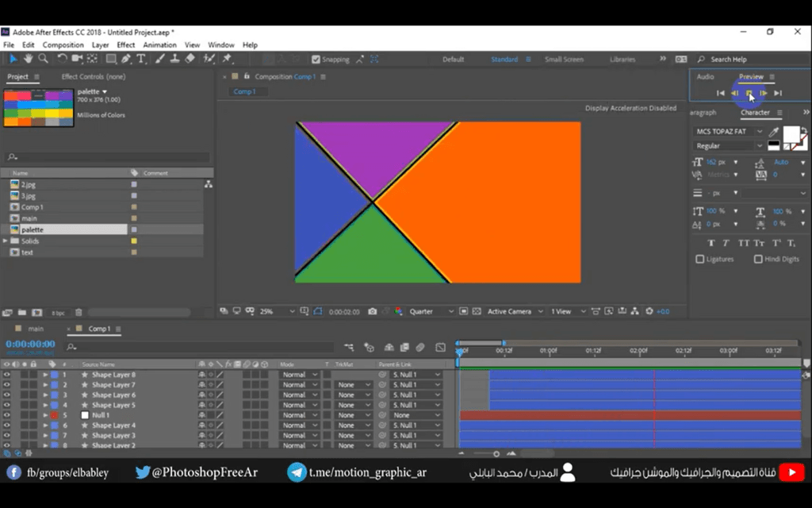Switch to the Default workspace
The height and width of the screenshot is (508, 812).
tap(453, 59)
